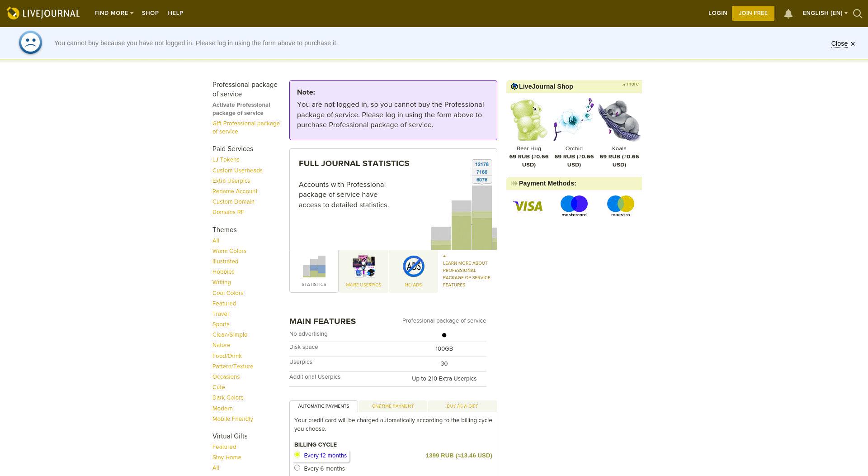This screenshot has height=476, width=868.
Task: Click the 1399 RUB price text
Action: coord(459,456)
